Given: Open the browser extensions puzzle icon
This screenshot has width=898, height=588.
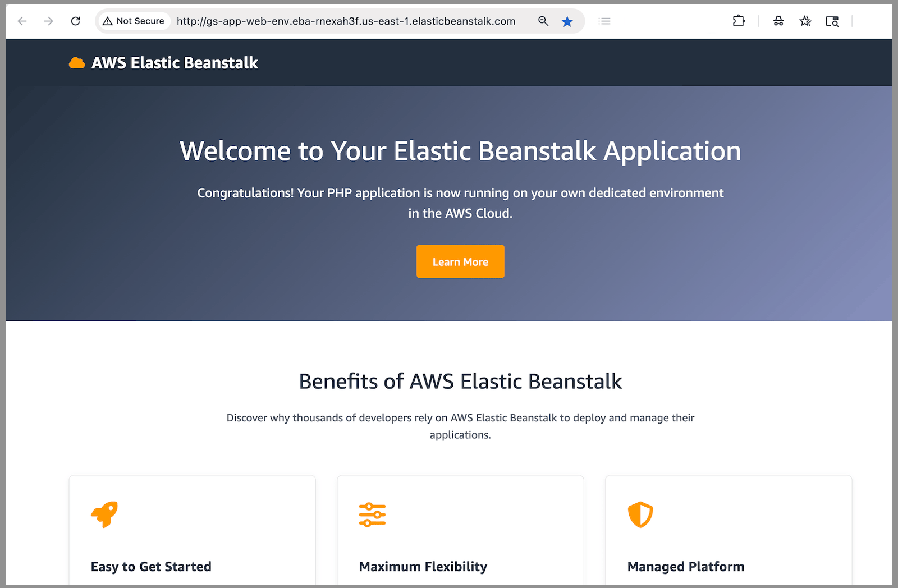Looking at the screenshot, I should pos(738,21).
